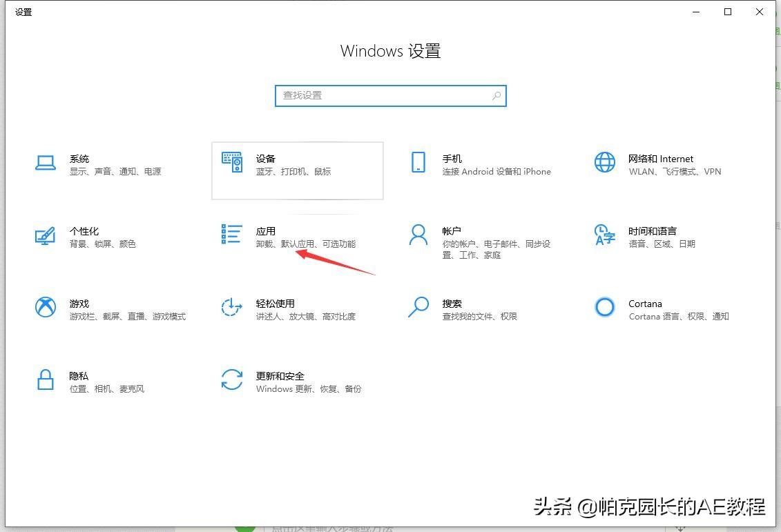
Task: Focus the 查找设置 search field
Action: tap(391, 95)
